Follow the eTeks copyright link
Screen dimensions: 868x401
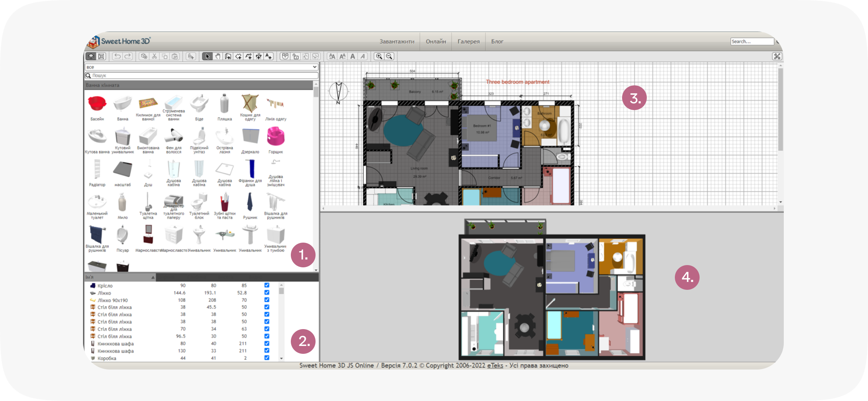click(x=495, y=365)
